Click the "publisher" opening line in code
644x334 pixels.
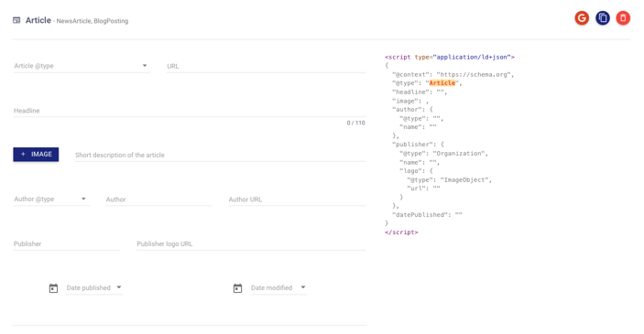pyautogui.click(x=418, y=145)
